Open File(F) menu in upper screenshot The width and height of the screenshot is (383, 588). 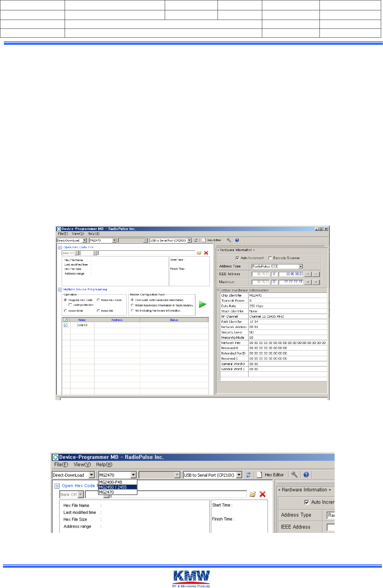(x=63, y=234)
